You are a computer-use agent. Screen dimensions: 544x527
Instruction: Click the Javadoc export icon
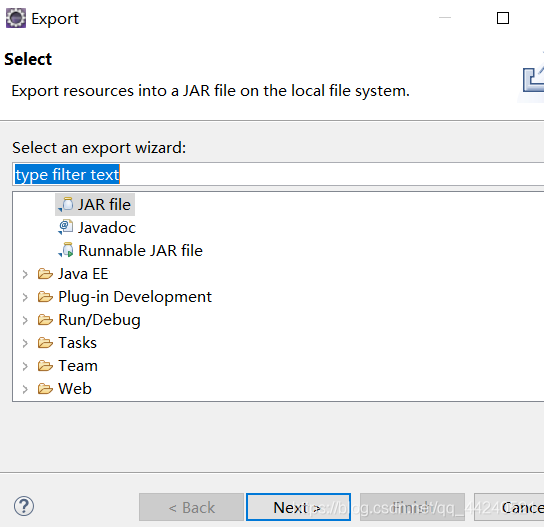pyautogui.click(x=66, y=227)
